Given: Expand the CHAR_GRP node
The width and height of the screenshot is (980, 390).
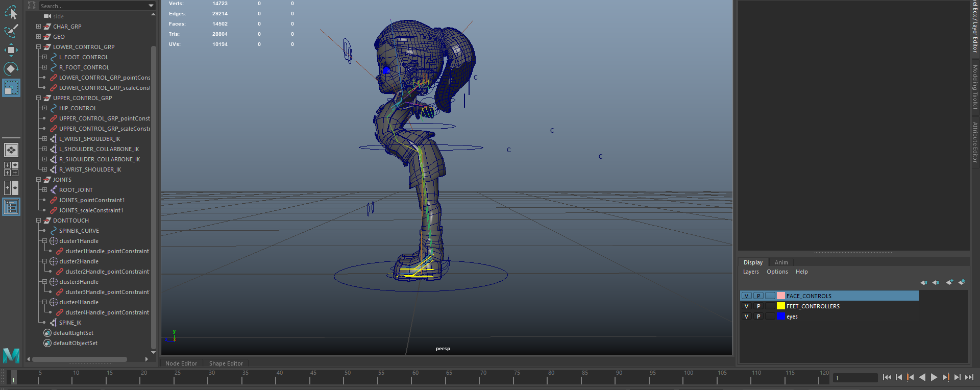Looking at the screenshot, I should (38, 27).
